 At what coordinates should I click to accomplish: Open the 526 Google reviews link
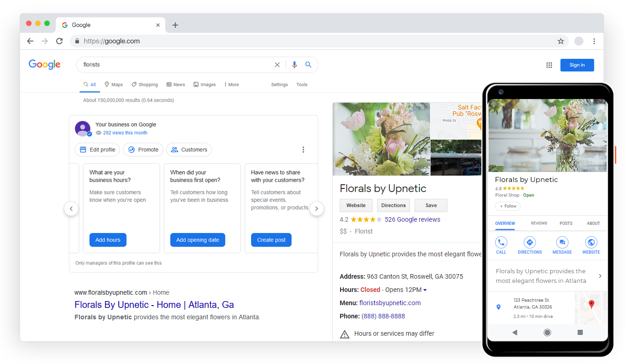pos(412,219)
